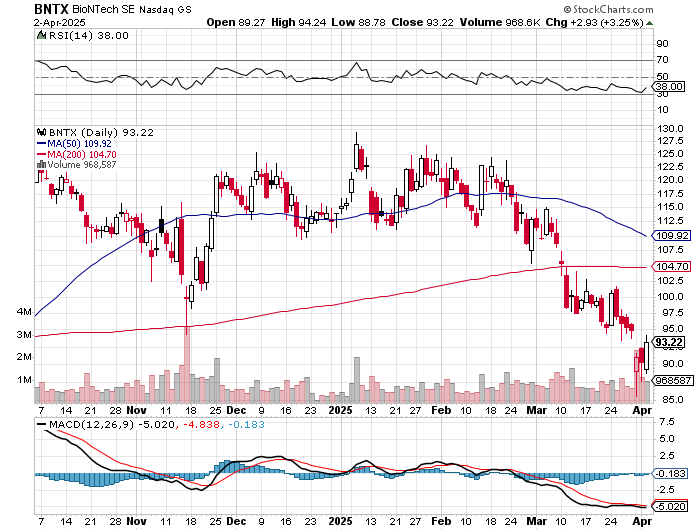The image size is (700, 530).
Task: Click the 4M volume axis label
Action: point(25,312)
